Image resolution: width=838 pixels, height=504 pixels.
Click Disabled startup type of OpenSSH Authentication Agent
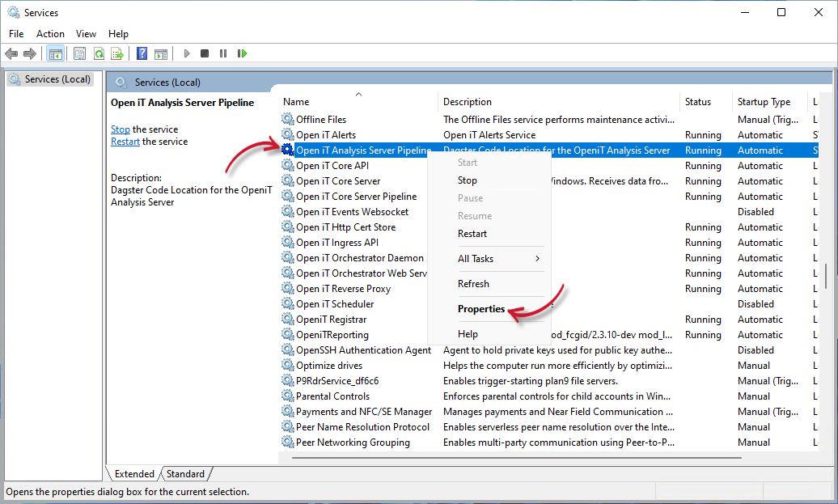pyautogui.click(x=755, y=350)
